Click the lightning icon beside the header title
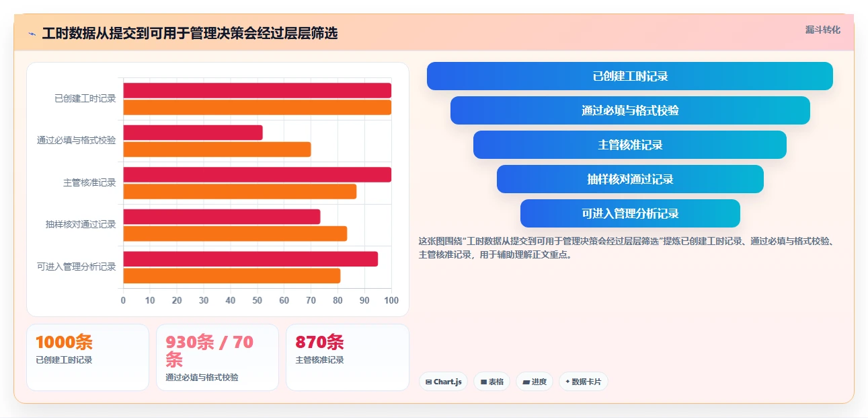This screenshot has width=868, height=418. point(32,33)
